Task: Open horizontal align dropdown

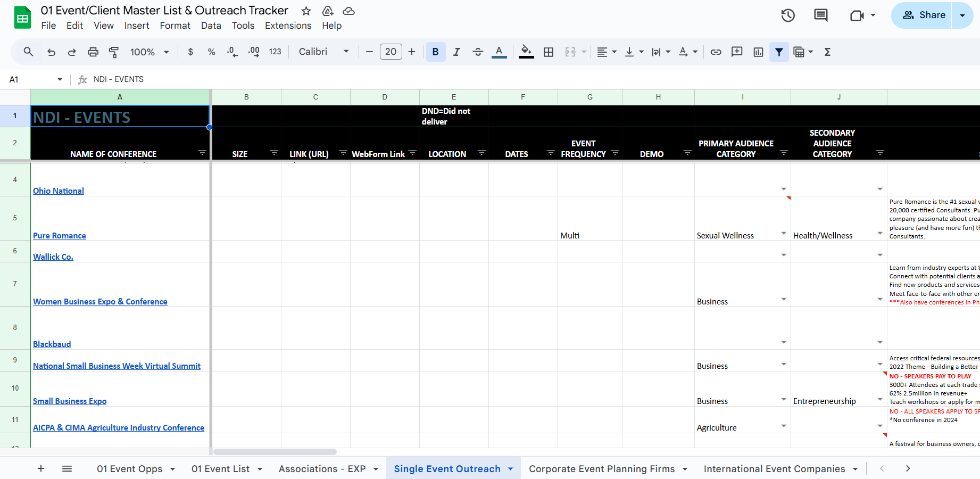Action: pos(607,52)
